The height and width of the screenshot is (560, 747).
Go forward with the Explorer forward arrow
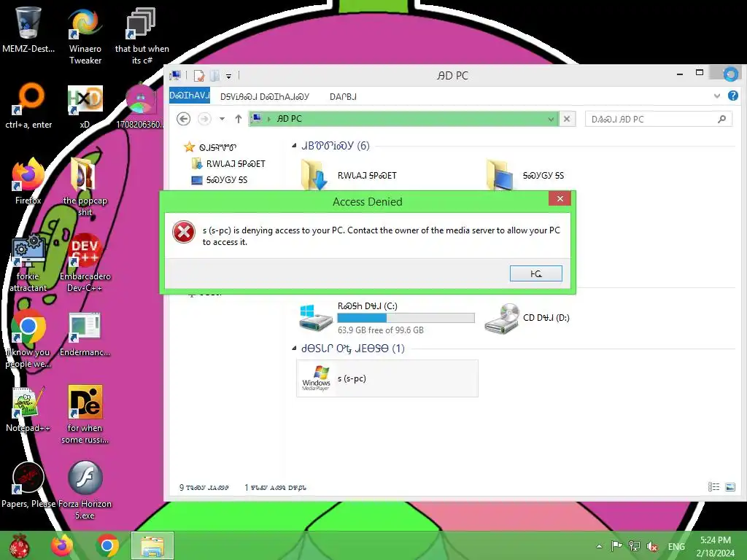click(x=204, y=119)
